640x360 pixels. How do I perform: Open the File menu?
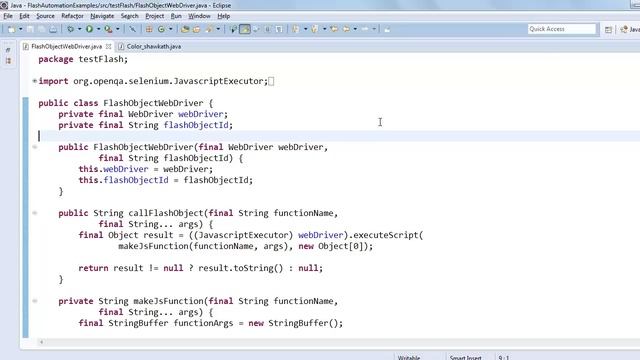8,16
